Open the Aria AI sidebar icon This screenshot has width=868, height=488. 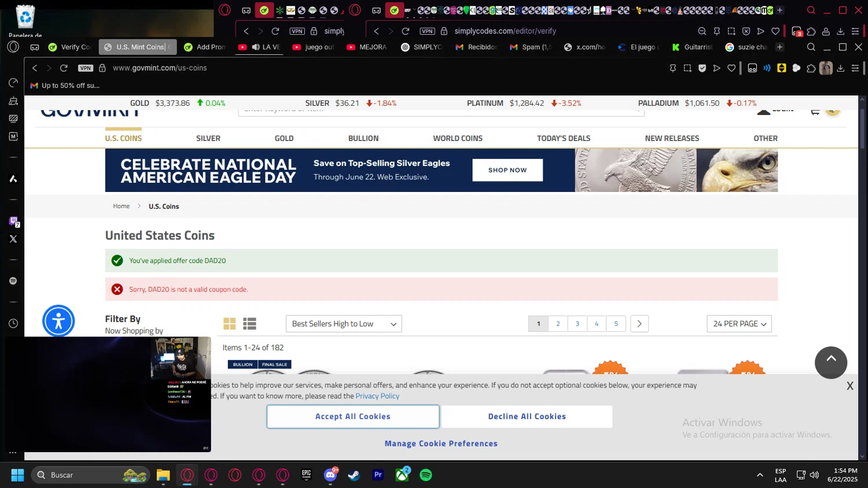tap(13, 179)
